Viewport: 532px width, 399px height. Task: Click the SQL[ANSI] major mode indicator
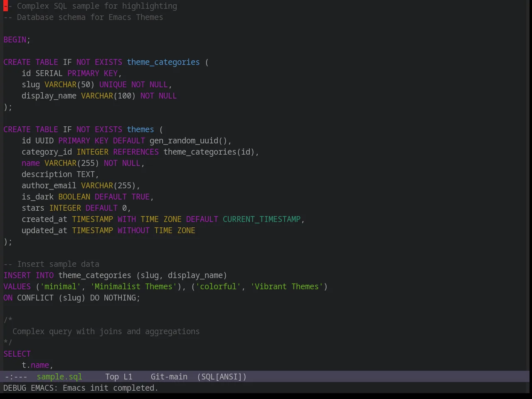click(x=222, y=377)
